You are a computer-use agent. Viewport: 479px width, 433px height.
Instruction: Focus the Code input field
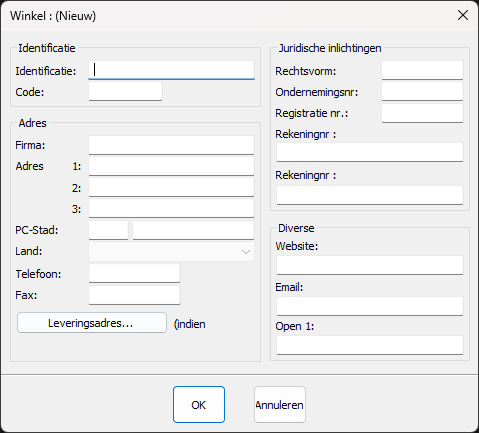pyautogui.click(x=125, y=91)
